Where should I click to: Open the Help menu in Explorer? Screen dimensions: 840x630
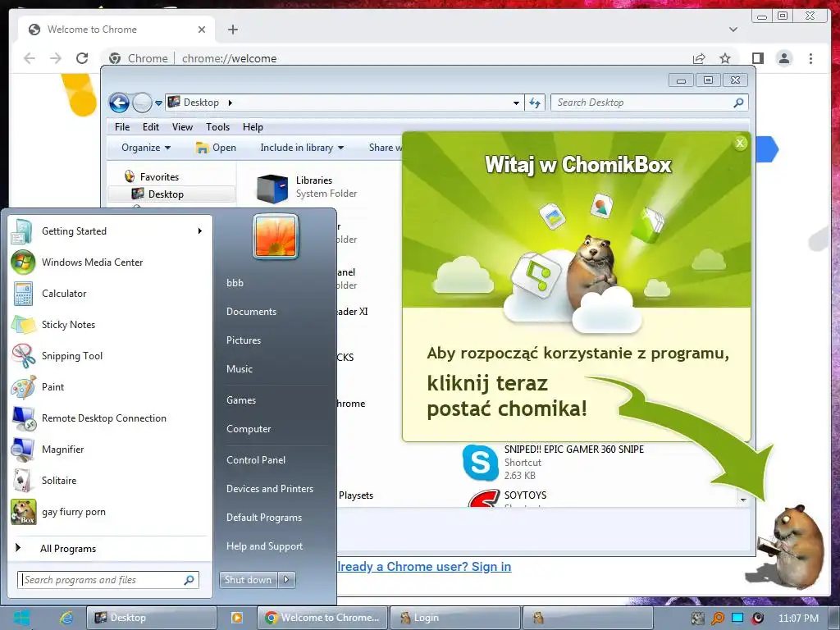click(x=253, y=127)
